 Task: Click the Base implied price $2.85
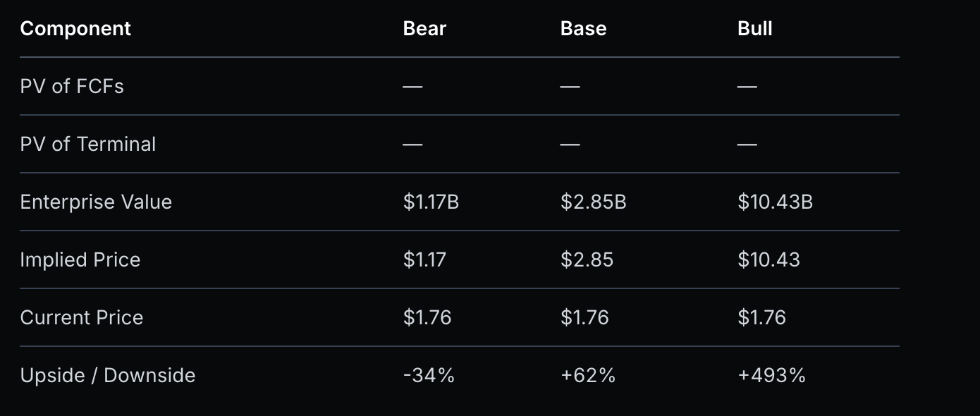tap(587, 260)
